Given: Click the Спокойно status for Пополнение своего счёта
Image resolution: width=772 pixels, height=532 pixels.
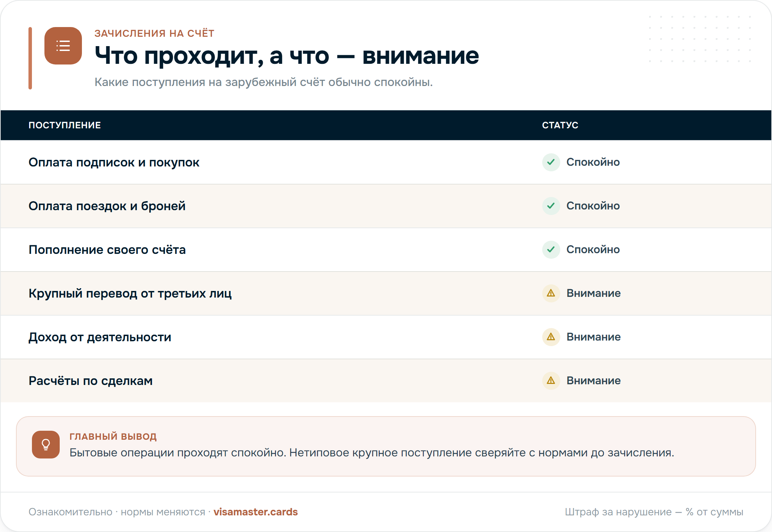Looking at the screenshot, I should [x=593, y=250].
